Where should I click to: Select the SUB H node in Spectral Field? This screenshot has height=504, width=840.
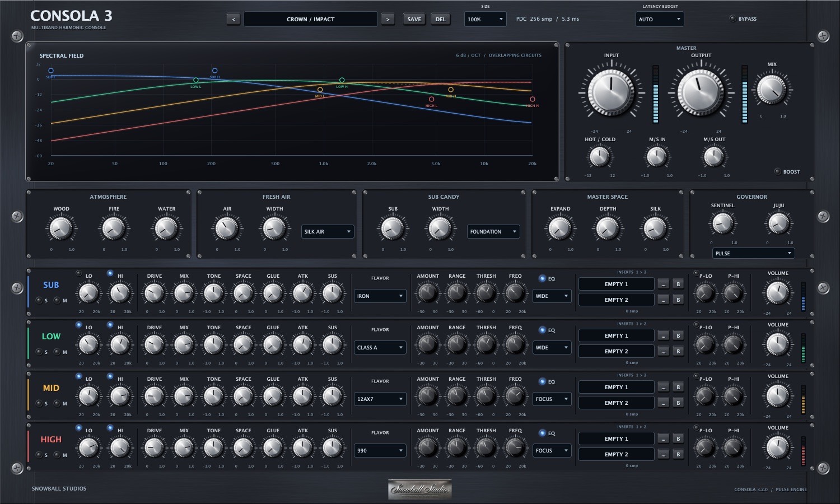[214, 71]
